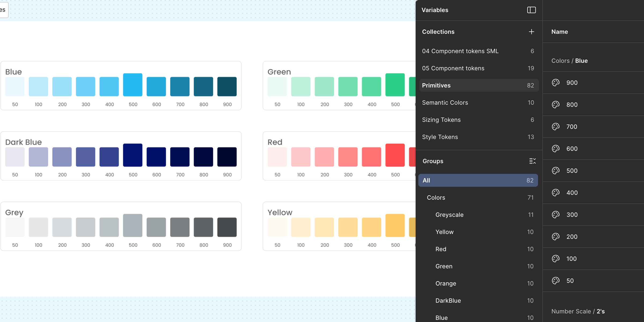Add a new collection with plus icon

531,32
